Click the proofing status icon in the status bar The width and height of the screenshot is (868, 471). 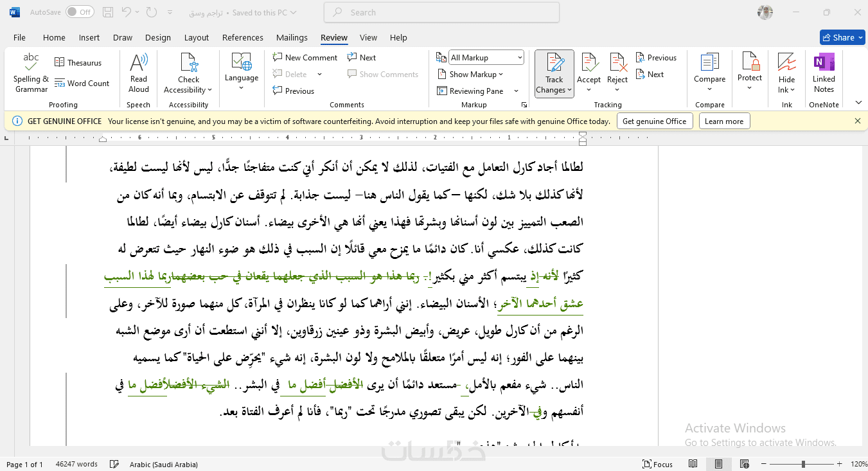pos(114,465)
